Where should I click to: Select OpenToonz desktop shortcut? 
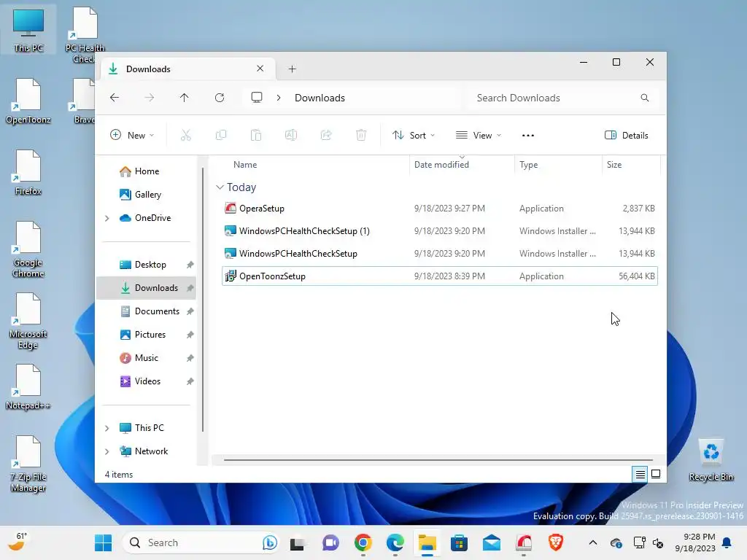coord(28,101)
